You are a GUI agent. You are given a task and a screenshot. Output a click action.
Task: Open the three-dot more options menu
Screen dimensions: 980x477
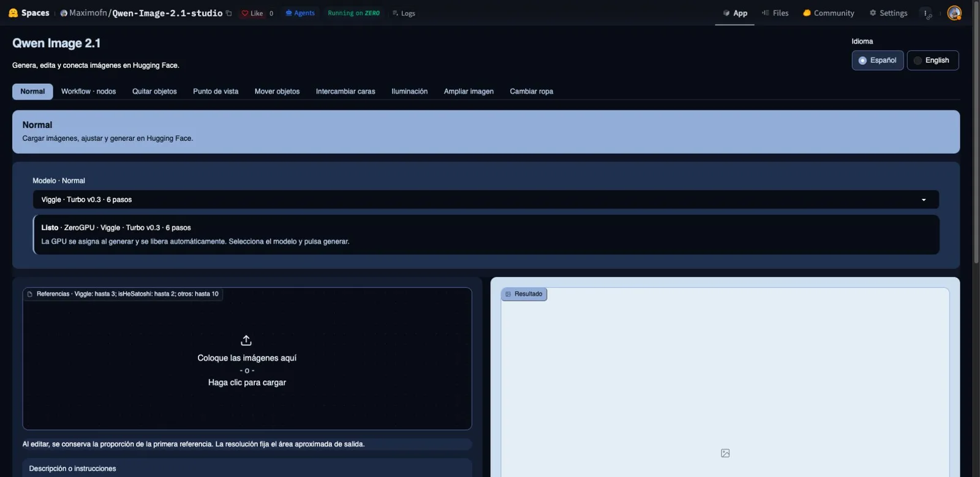click(925, 13)
